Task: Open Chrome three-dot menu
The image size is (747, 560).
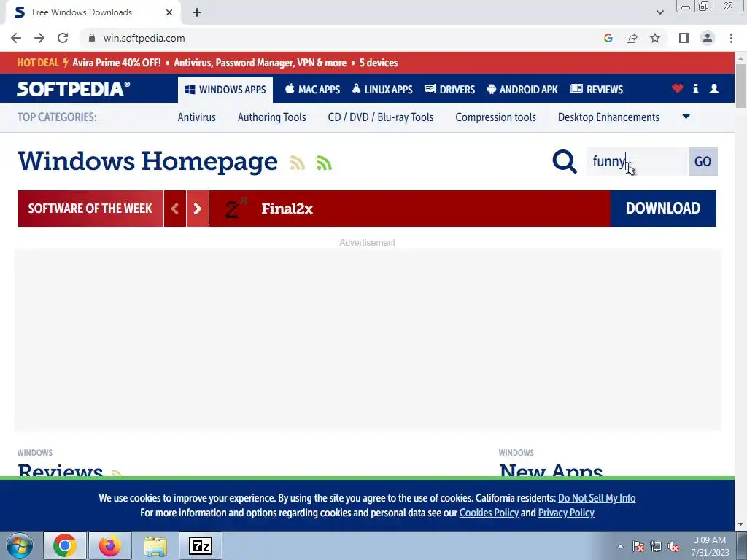Action: tap(731, 38)
